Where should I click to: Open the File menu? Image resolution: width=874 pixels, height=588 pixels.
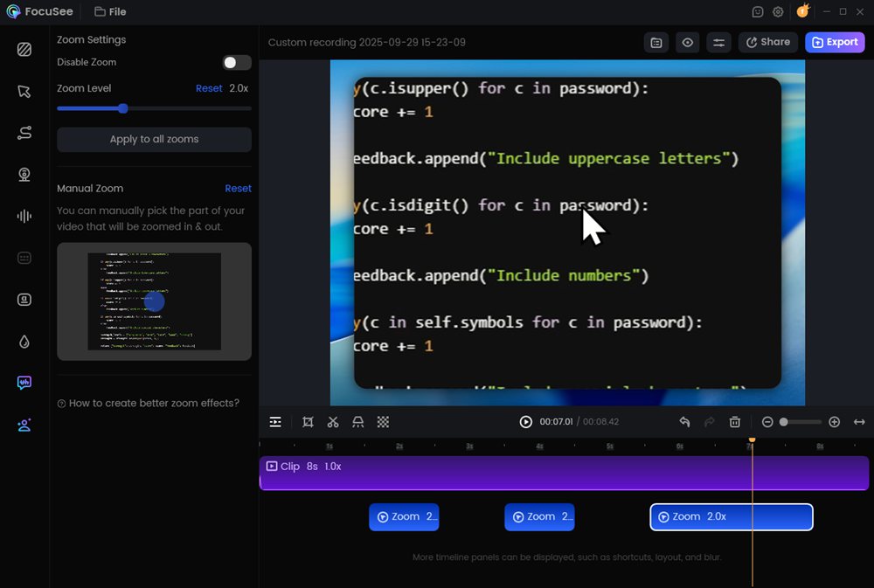coord(110,12)
